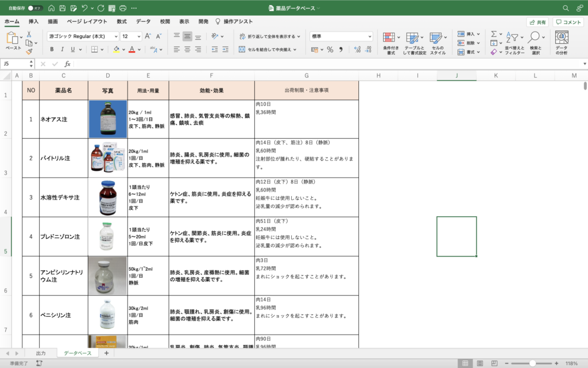Image resolution: width=588 pixels, height=368 pixels.
Task: Switch to the 出力 sheet tab
Action: click(41, 353)
